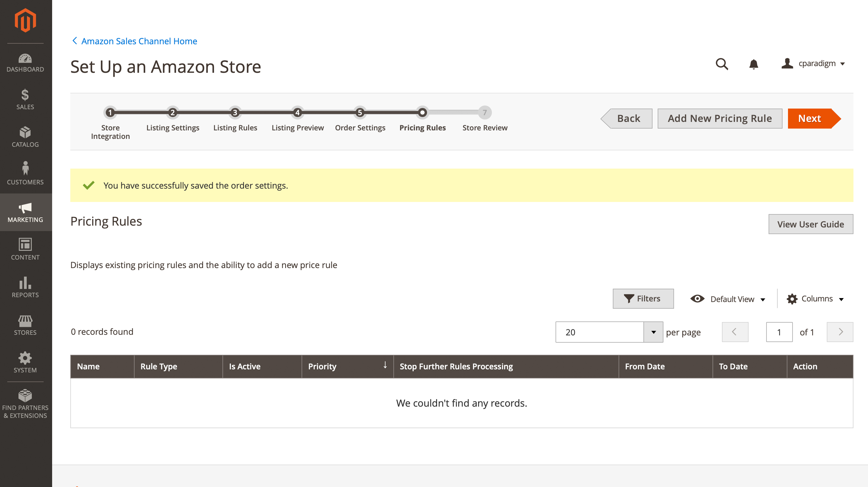Open Find Partners & Extensions

(25, 404)
